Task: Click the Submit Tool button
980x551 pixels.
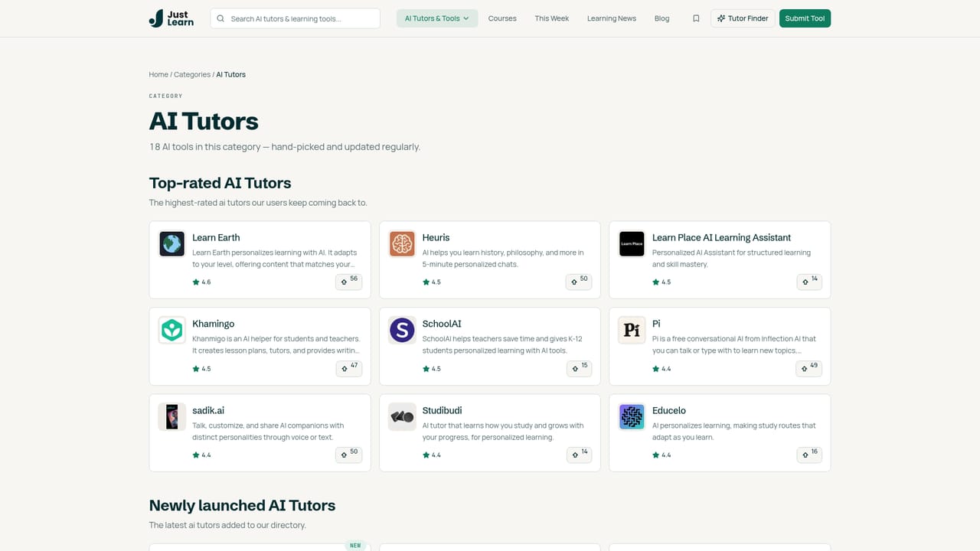Action: [x=805, y=18]
